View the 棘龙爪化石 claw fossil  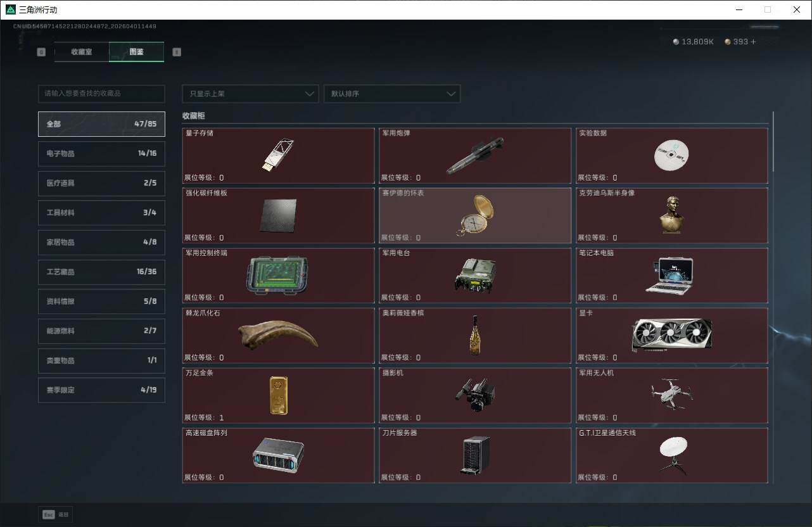point(279,336)
